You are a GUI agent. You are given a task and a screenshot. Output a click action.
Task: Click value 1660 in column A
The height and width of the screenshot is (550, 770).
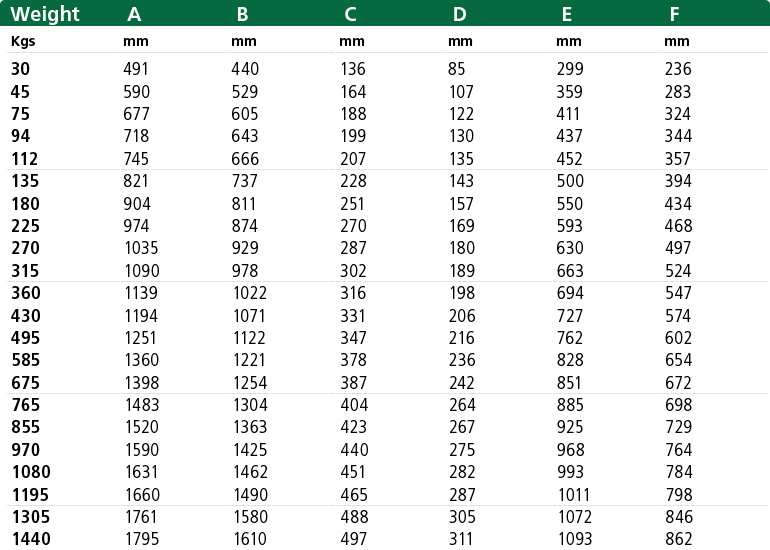142,494
